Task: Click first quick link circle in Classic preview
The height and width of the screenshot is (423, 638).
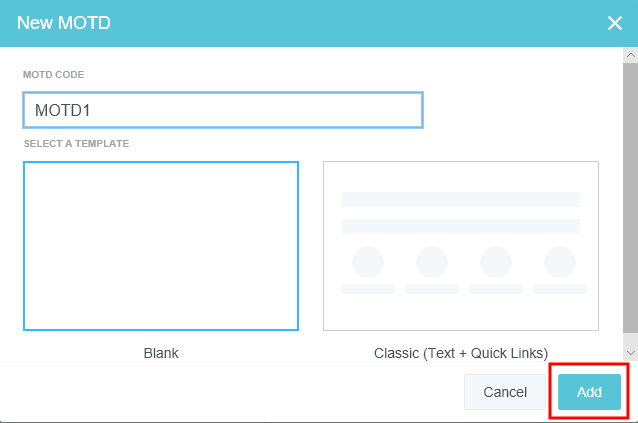Action: click(368, 262)
